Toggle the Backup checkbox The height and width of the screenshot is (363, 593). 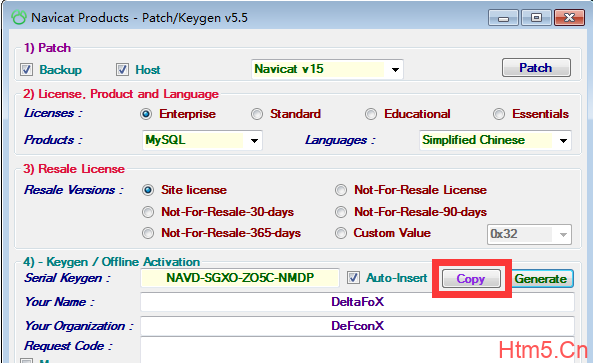click(26, 70)
